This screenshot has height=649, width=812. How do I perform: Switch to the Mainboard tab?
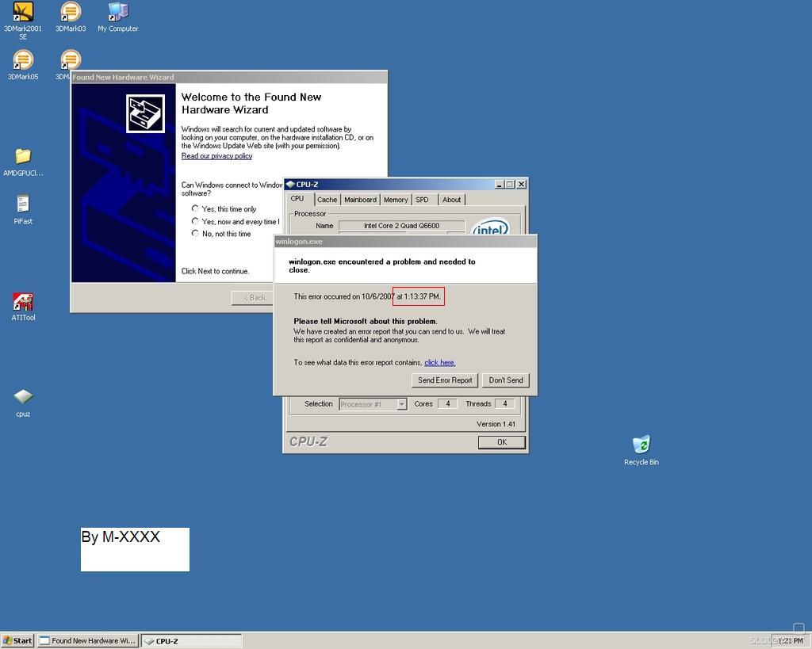coord(361,200)
